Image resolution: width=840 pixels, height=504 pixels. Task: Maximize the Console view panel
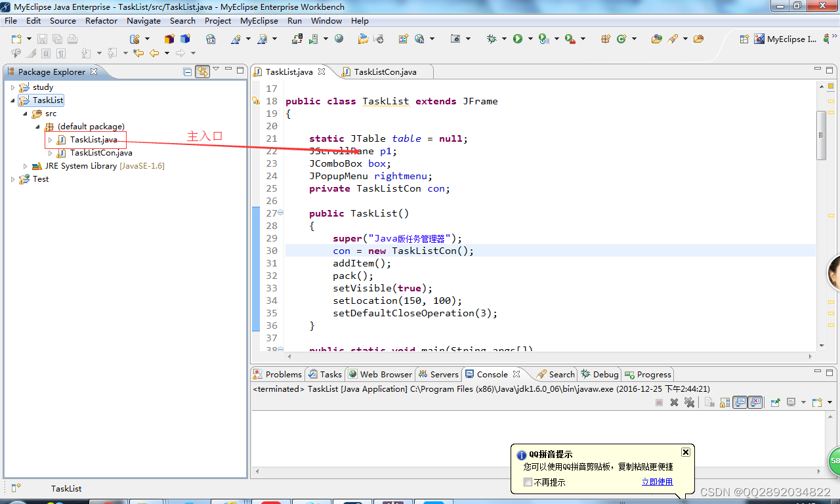pos(831,372)
